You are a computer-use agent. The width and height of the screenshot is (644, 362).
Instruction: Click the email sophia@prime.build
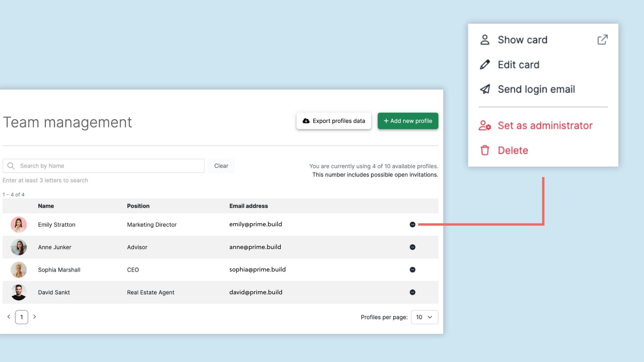tap(258, 269)
